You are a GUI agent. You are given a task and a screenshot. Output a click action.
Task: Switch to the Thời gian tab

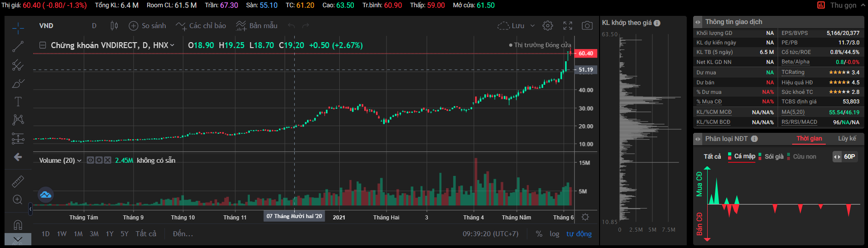click(809, 139)
